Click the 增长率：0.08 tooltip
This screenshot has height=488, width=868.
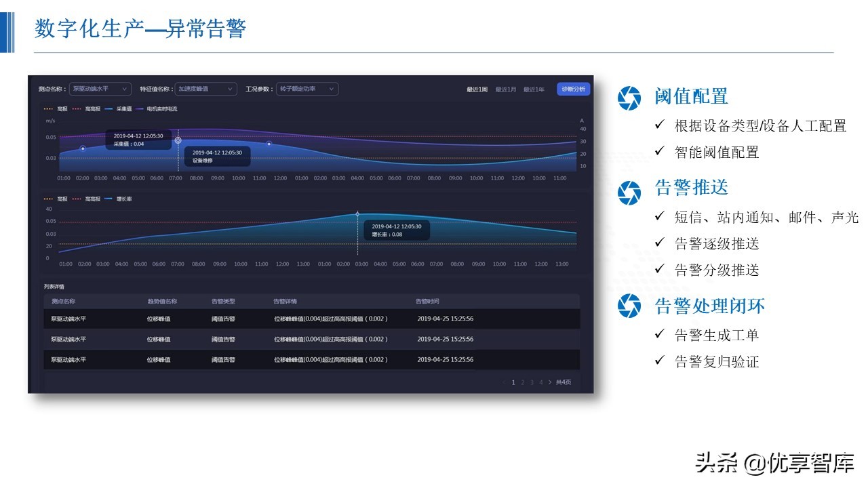tap(397, 230)
